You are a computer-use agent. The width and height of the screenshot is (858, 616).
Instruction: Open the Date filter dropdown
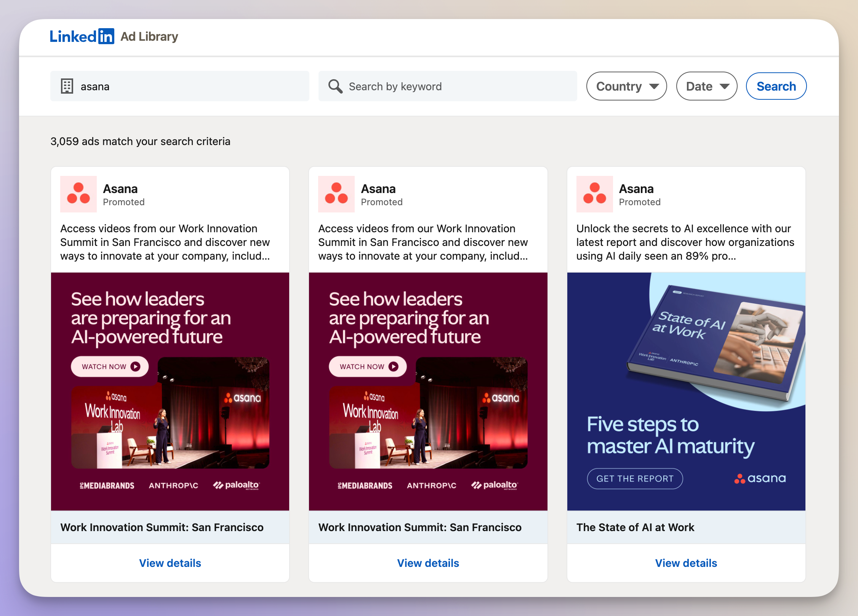point(707,86)
